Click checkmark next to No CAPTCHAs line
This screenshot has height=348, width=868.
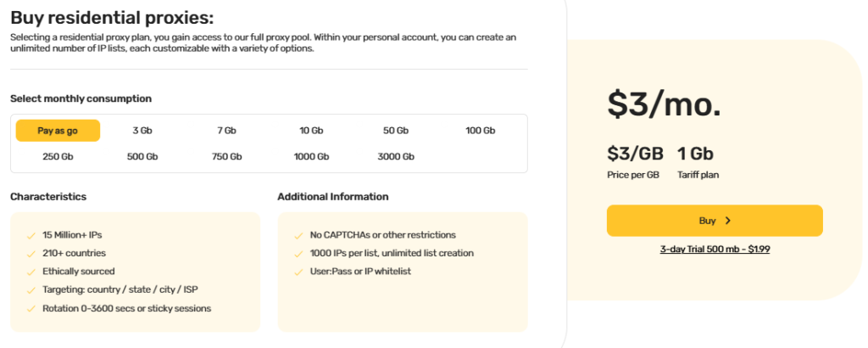pyautogui.click(x=298, y=235)
